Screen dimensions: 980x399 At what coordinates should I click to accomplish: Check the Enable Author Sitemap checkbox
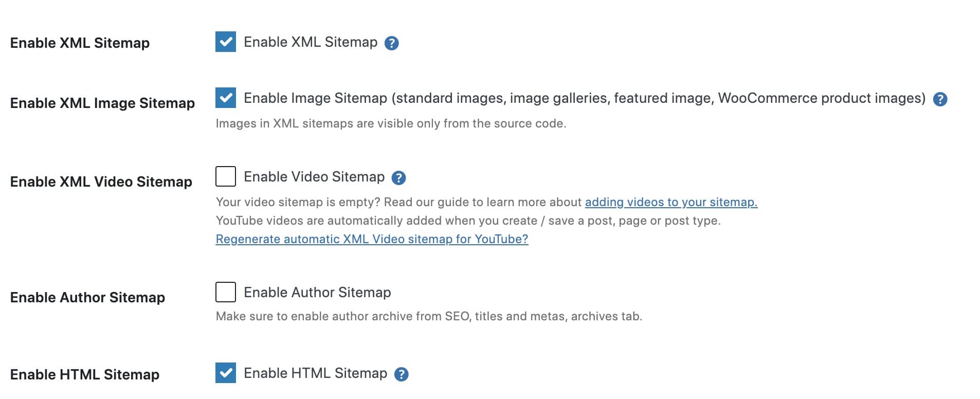point(226,292)
